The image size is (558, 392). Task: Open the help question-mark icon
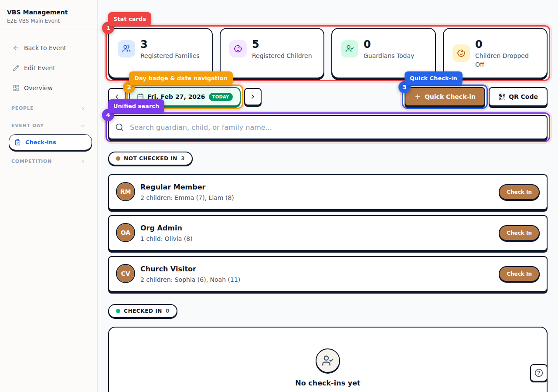pyautogui.click(x=538, y=373)
